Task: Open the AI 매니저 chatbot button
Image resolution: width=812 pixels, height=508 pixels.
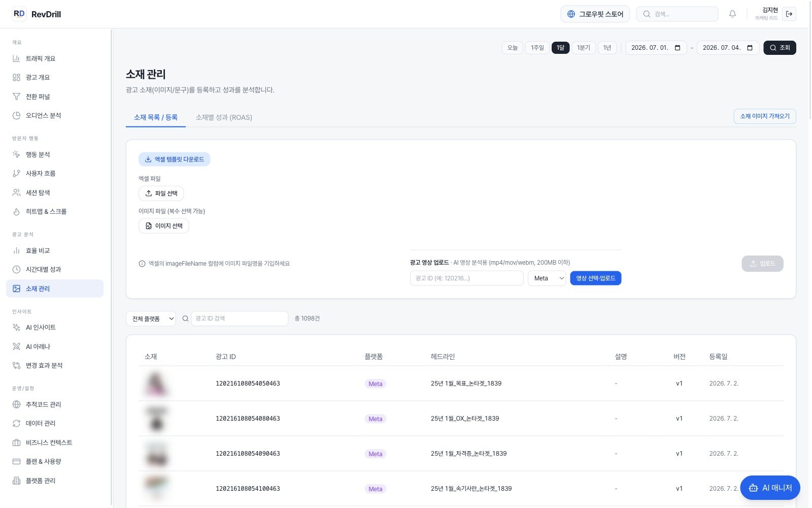Action: pyautogui.click(x=770, y=488)
